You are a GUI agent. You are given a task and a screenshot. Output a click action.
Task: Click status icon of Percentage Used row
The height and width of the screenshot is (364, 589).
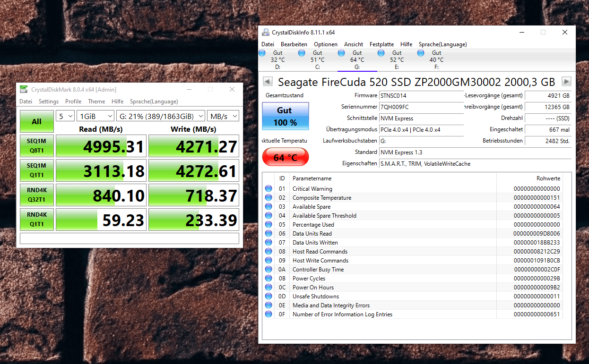[269, 225]
